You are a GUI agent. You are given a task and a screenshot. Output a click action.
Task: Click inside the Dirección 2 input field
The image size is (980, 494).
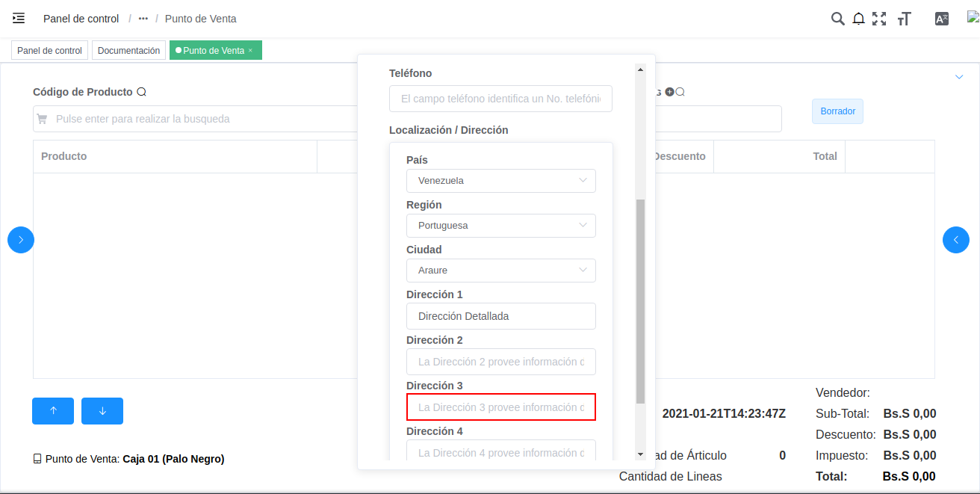(x=500, y=362)
